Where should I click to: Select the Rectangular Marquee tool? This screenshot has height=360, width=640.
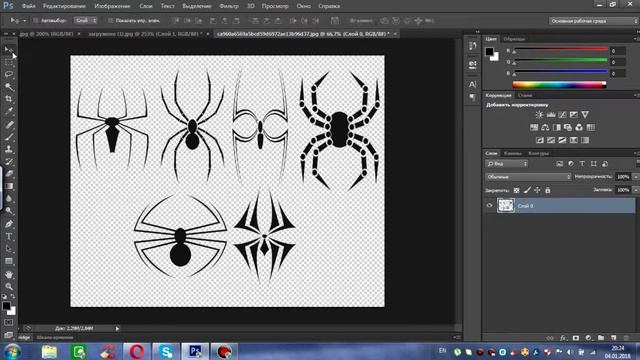(x=9, y=62)
